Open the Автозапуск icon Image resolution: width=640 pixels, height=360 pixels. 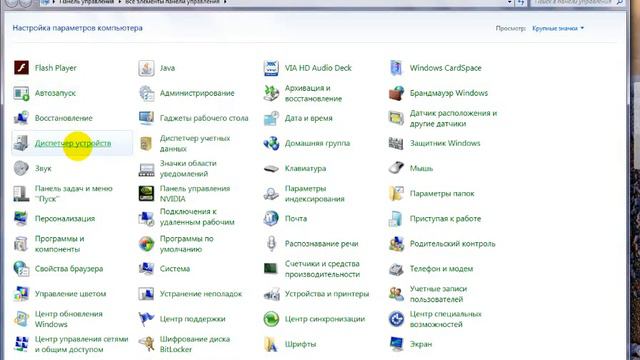[21, 93]
